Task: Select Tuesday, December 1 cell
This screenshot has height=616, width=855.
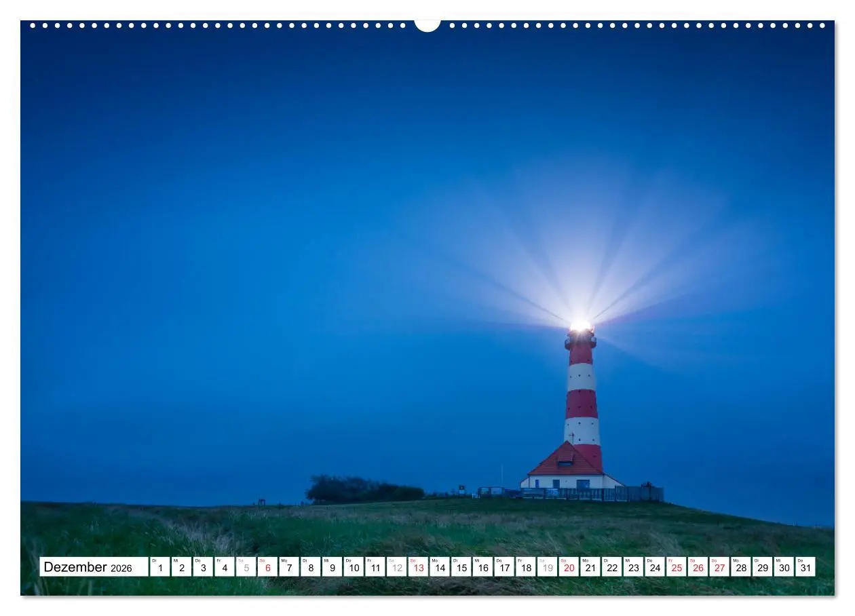Action: 160,567
